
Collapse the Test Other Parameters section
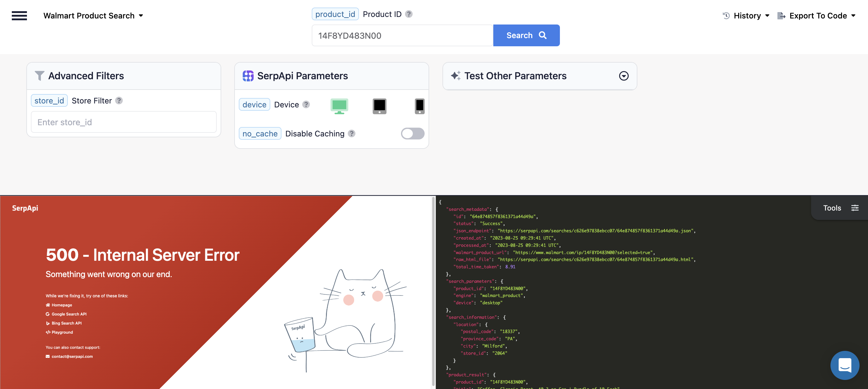click(x=623, y=76)
